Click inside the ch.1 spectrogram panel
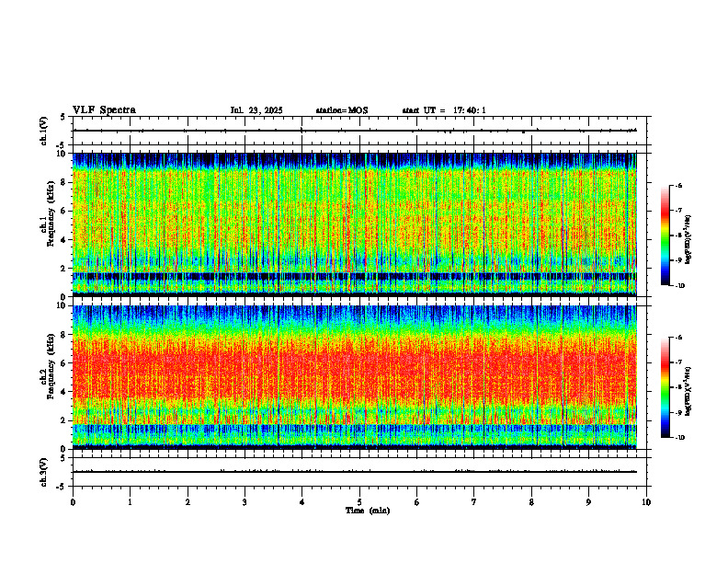Viewport: 728px width, 563px height. (355, 224)
